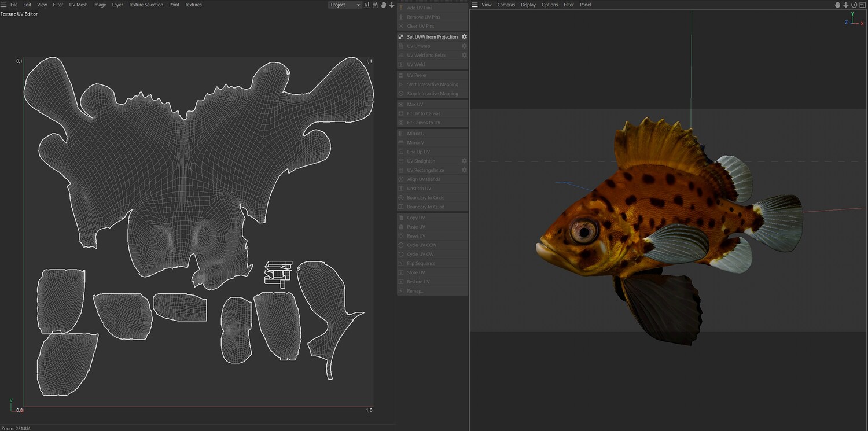Open the Paint menu
Image resolution: width=868 pixels, height=431 pixels.
(x=174, y=5)
